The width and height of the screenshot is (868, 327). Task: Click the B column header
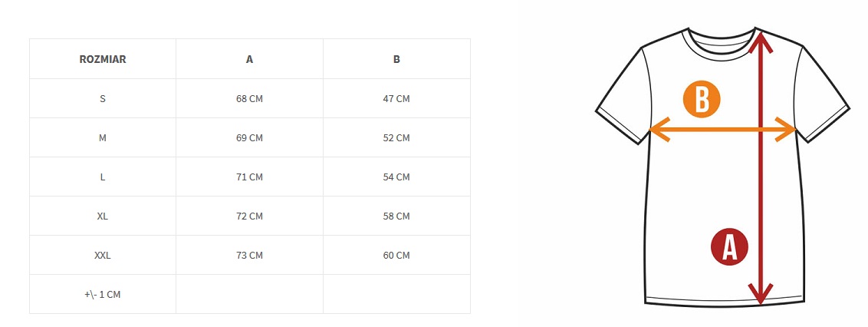[396, 59]
